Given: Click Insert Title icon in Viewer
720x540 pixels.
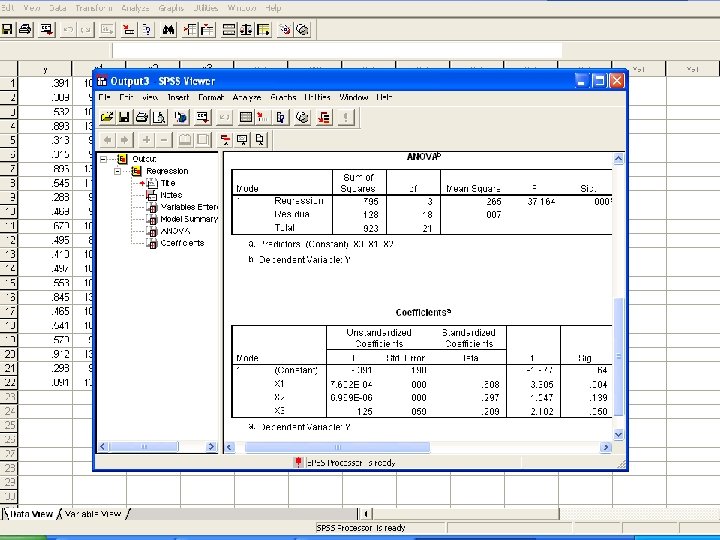Looking at the screenshot, I should (x=242, y=140).
